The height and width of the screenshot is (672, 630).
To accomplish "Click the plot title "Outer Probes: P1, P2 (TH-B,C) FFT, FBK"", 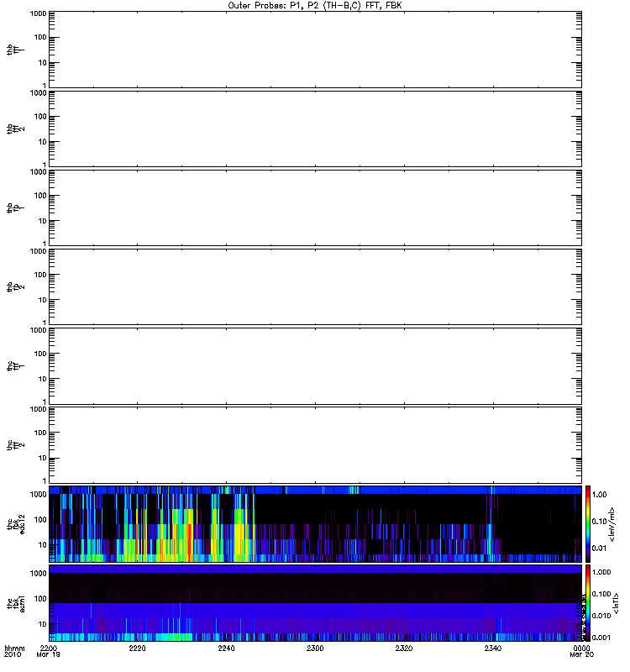I will (315, 6).
